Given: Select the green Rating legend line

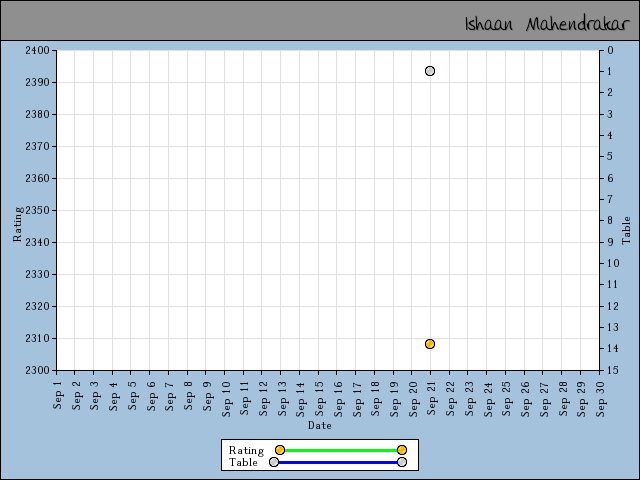Looking at the screenshot, I should click(x=340, y=450).
